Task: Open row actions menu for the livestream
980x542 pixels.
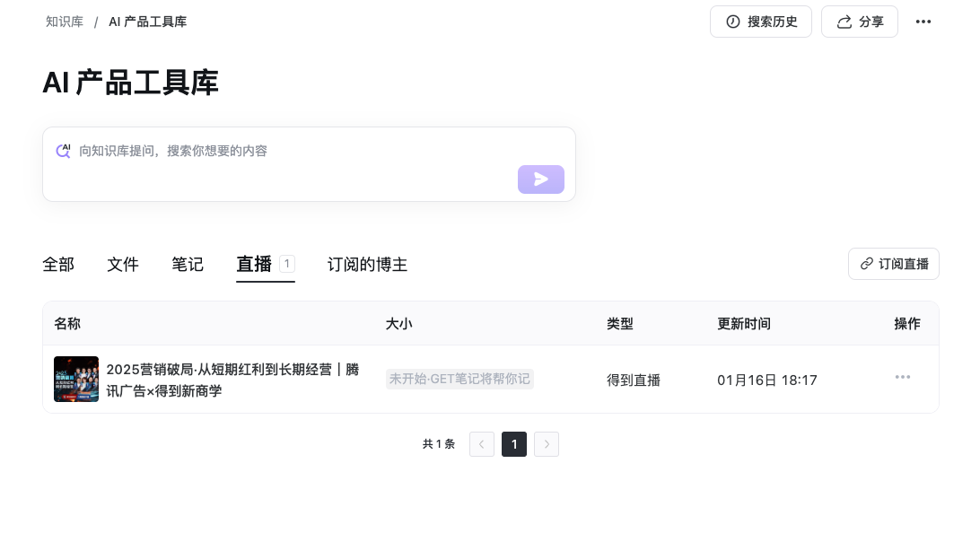Action: 902,377
